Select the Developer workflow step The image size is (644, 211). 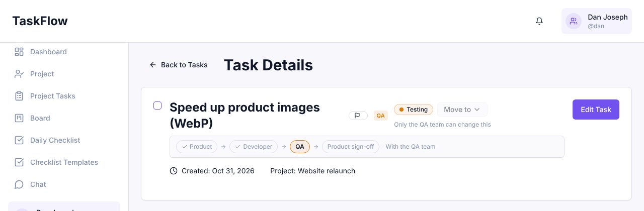254,147
